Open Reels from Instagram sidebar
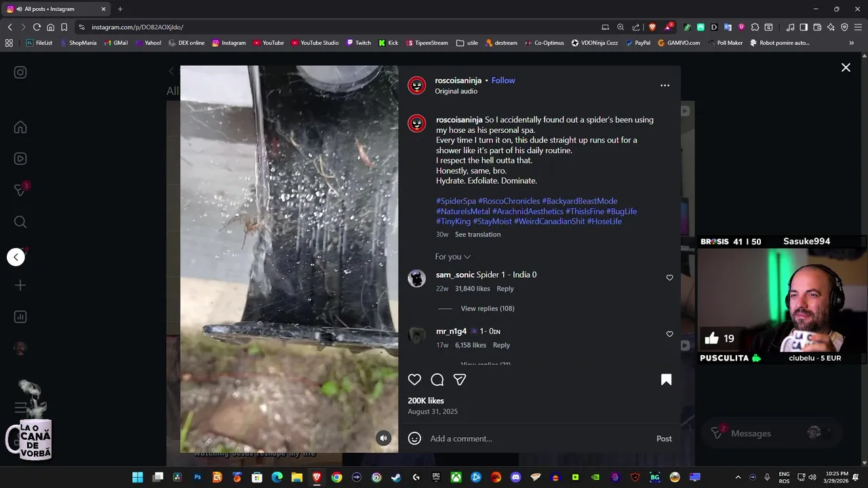 (20, 159)
